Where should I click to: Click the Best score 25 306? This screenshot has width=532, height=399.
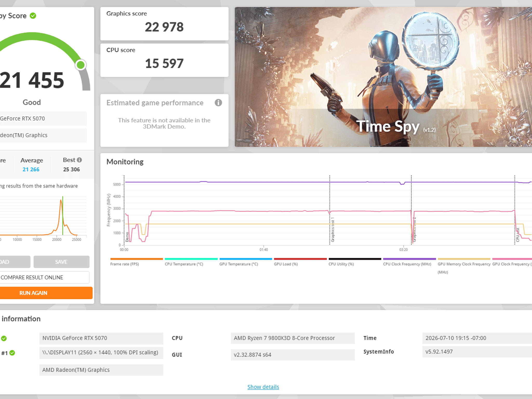point(71,169)
